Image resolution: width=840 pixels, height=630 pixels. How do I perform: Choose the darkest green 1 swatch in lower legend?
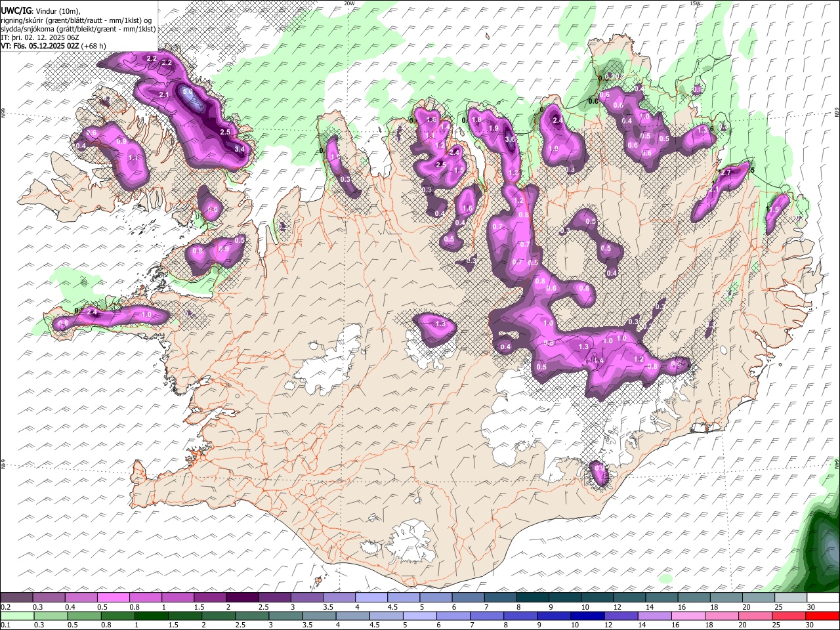click(x=151, y=616)
